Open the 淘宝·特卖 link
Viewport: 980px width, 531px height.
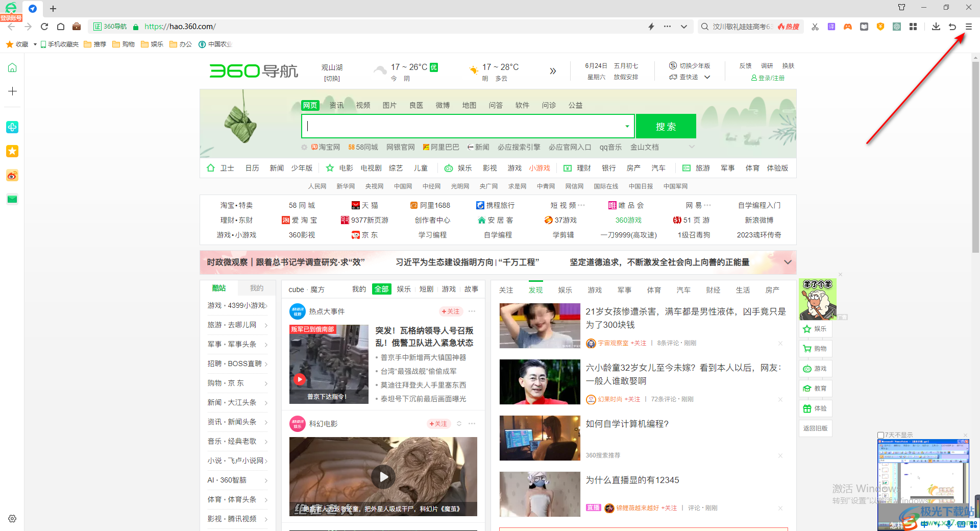pos(236,205)
